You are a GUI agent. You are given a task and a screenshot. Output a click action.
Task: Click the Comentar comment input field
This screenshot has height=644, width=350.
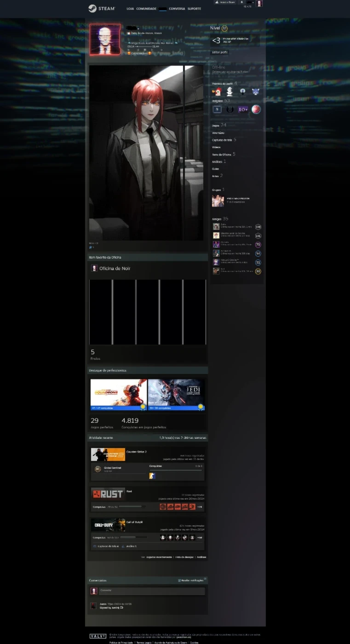click(152, 591)
